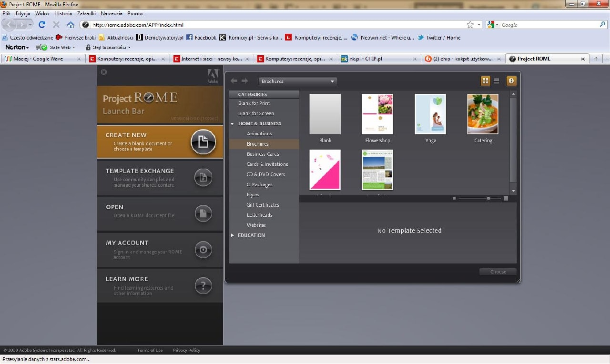Open Sejf tożsamości dropdown
This screenshot has width=610, height=364.
[x=108, y=48]
